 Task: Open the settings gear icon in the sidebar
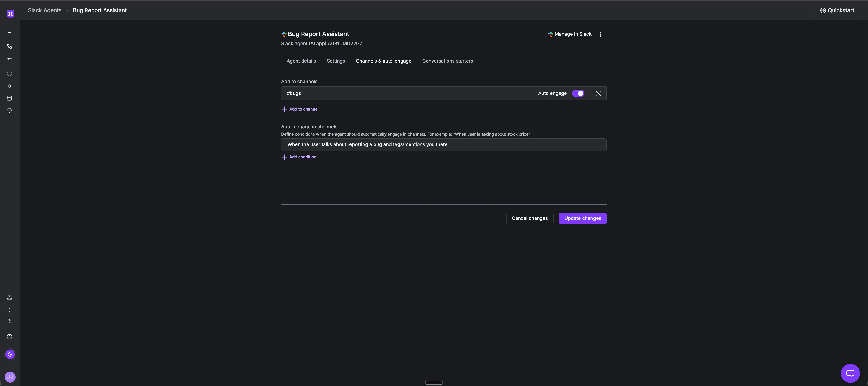(x=9, y=309)
